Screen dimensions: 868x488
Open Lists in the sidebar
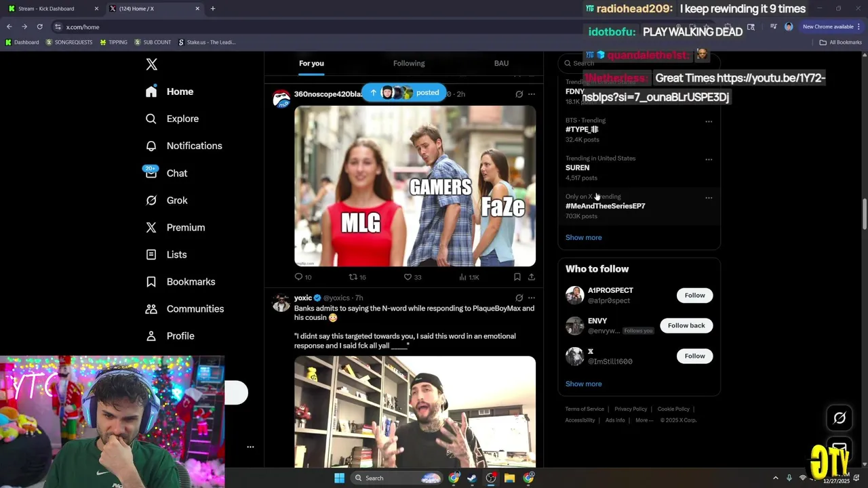[167, 254]
